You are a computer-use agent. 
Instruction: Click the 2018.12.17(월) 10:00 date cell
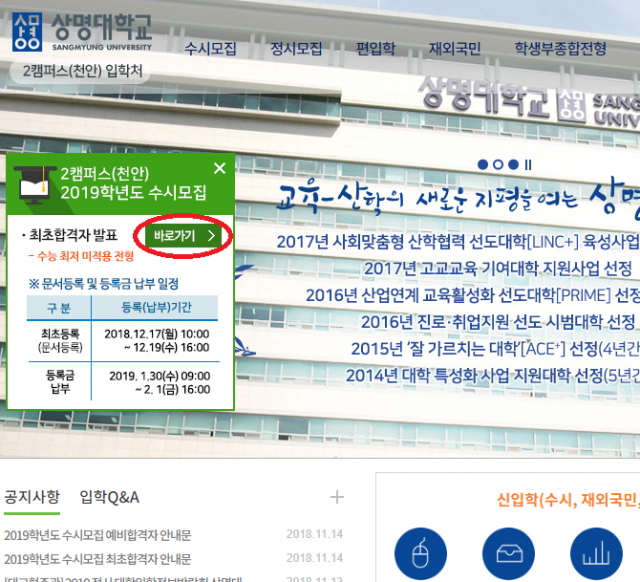coord(157,340)
